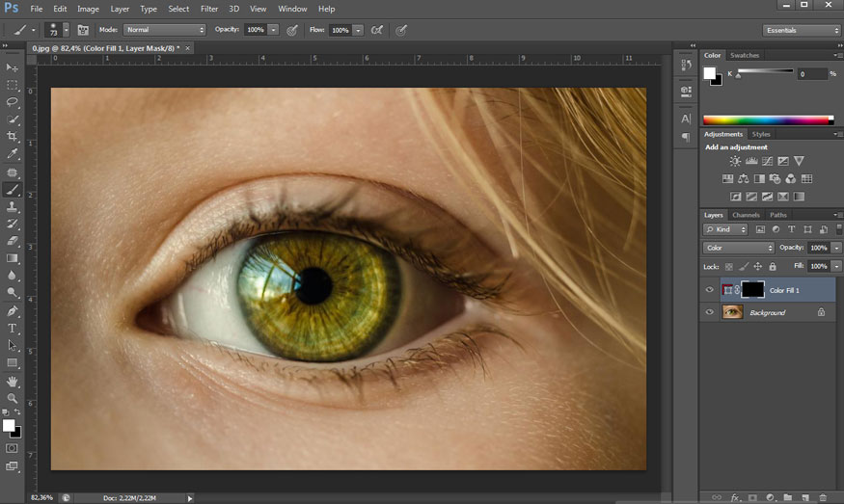844x504 pixels.
Task: Switch to the Channels tab
Action: coord(746,215)
